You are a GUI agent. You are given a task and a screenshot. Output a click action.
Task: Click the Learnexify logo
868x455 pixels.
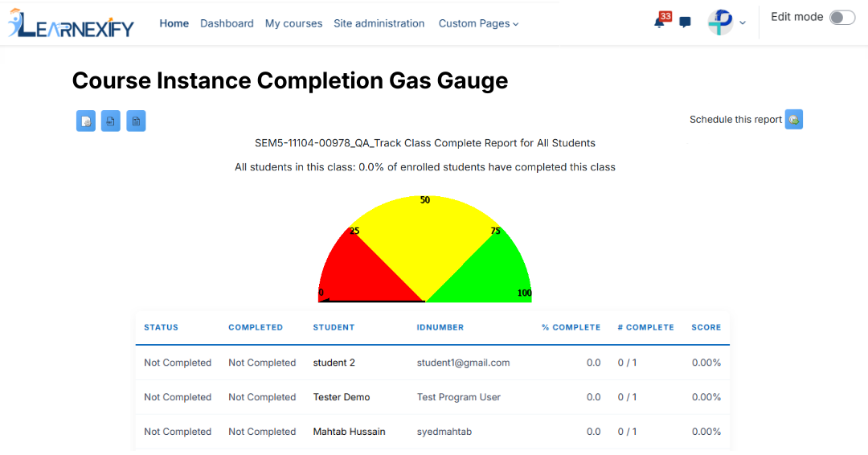(71, 23)
